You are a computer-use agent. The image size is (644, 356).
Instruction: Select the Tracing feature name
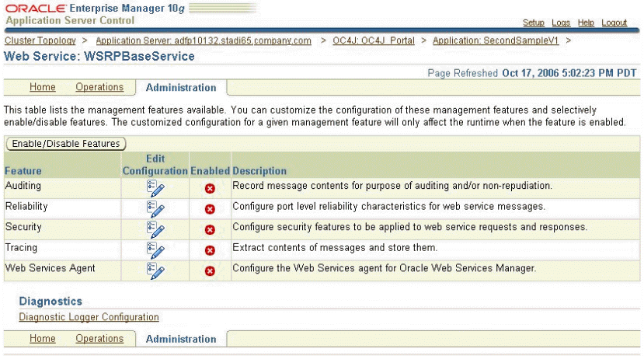pos(21,247)
